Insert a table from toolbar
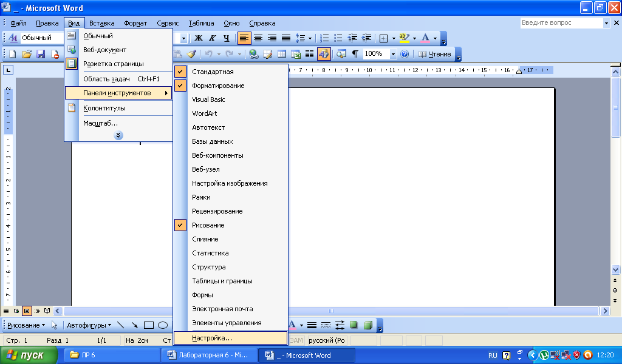Image resolution: width=622 pixels, height=364 pixels. (282, 54)
